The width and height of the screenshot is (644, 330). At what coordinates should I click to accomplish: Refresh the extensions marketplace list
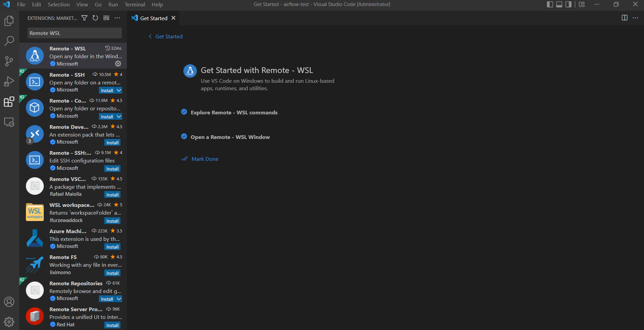click(x=96, y=18)
